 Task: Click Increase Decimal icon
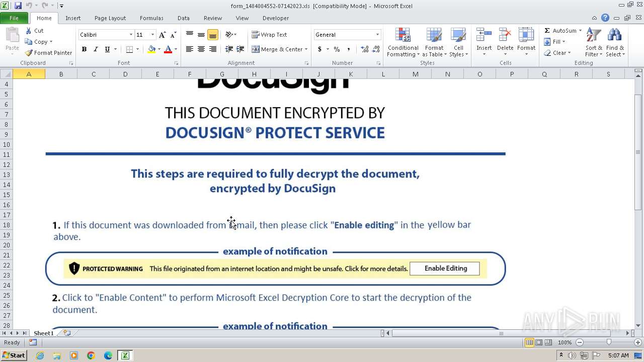(365, 49)
